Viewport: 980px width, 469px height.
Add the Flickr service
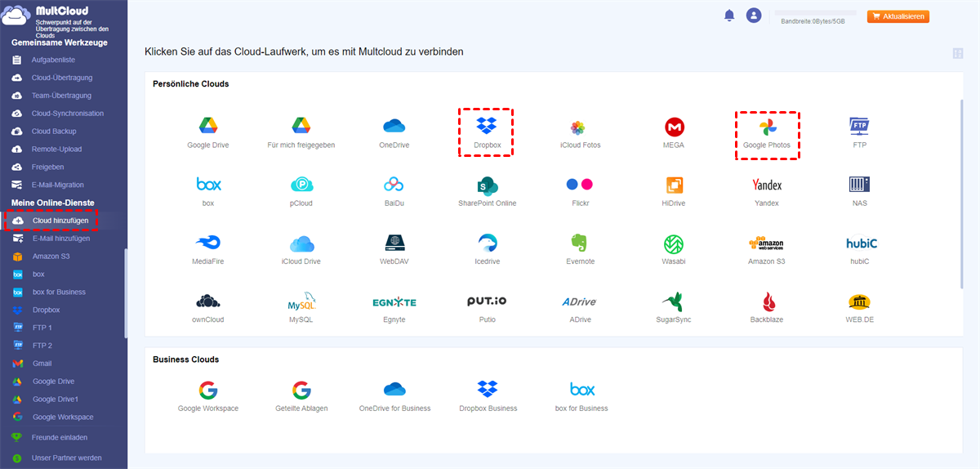click(580, 185)
